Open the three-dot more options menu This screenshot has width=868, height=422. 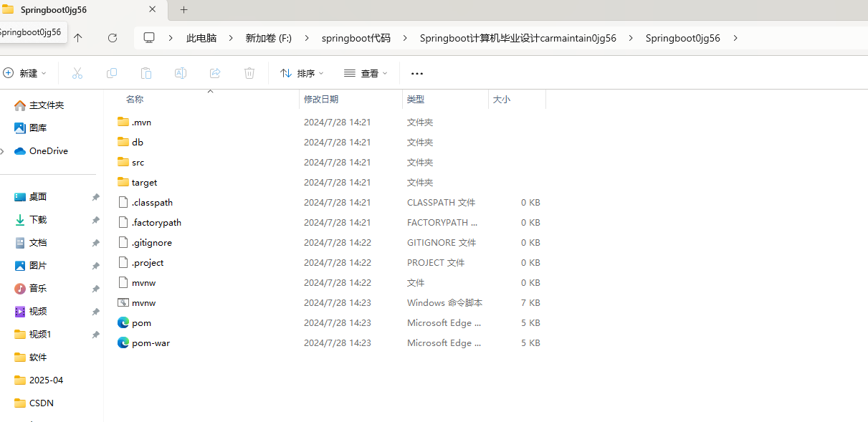[x=417, y=73]
